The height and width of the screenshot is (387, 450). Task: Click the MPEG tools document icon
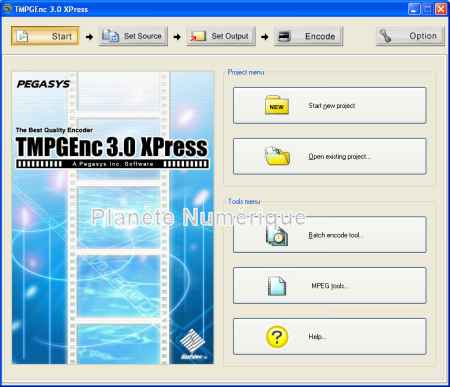point(277,286)
